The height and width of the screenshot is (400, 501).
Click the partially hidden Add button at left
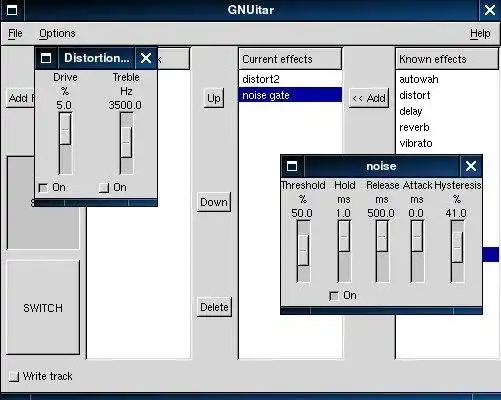coord(20,98)
